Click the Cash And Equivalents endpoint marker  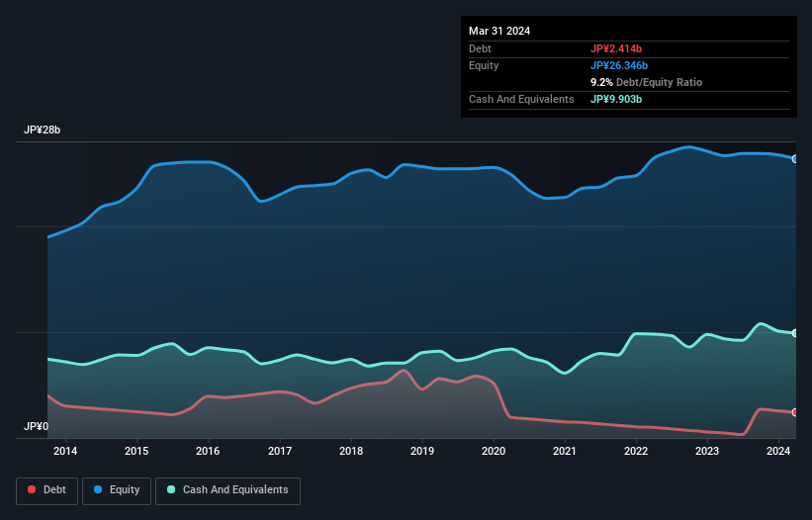click(x=795, y=333)
